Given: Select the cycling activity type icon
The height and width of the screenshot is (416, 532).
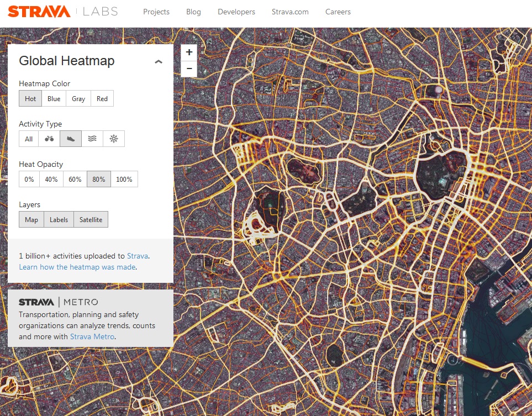Looking at the screenshot, I should coord(49,139).
